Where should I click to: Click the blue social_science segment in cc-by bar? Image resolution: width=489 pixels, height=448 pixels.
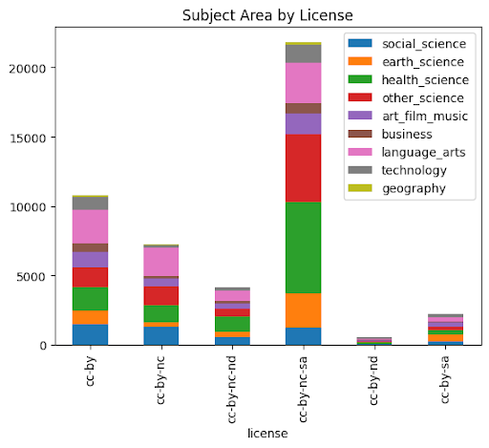click(x=91, y=334)
